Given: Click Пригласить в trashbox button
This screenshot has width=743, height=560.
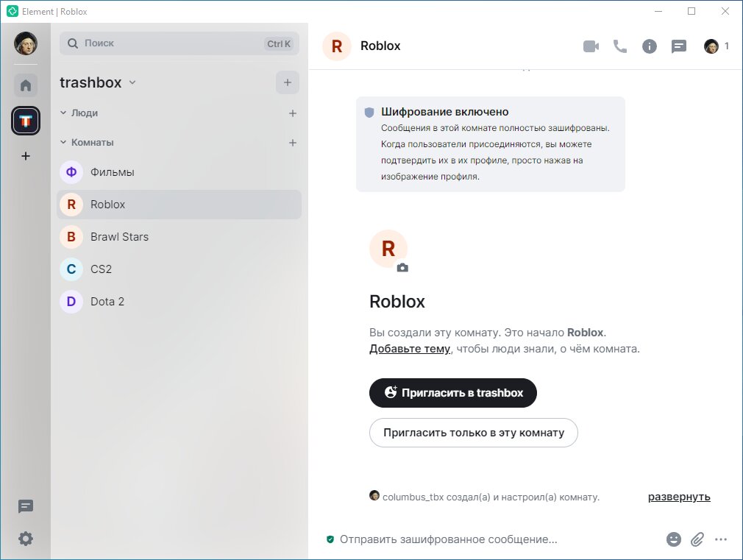Looking at the screenshot, I should coord(453,393).
